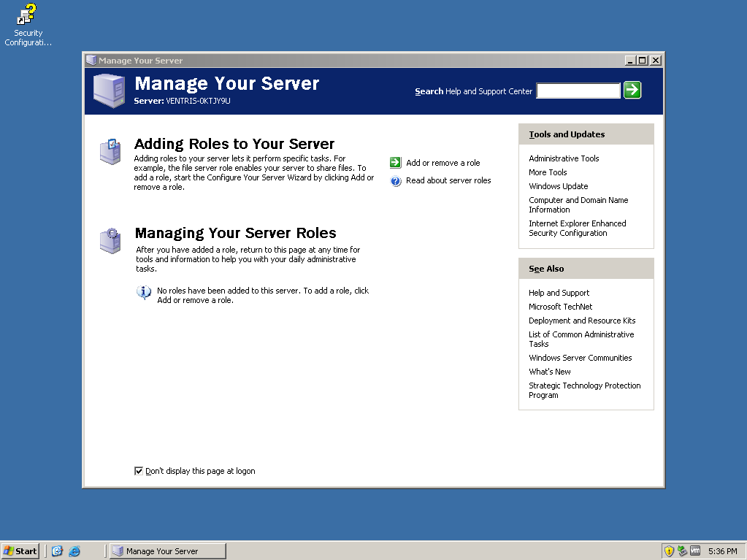The width and height of the screenshot is (747, 560).
Task: Open List of Common Administrative Tasks link
Action: tap(581, 339)
